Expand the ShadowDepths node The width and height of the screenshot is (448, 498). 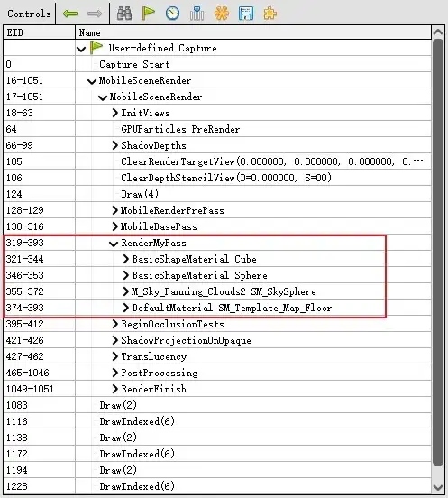pos(115,145)
